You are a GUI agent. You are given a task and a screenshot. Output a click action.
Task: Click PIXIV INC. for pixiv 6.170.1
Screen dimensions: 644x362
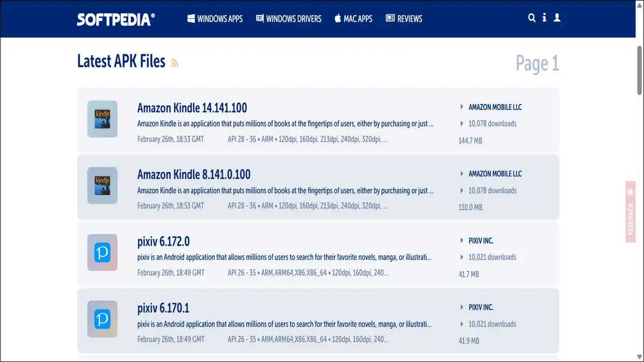[481, 307]
